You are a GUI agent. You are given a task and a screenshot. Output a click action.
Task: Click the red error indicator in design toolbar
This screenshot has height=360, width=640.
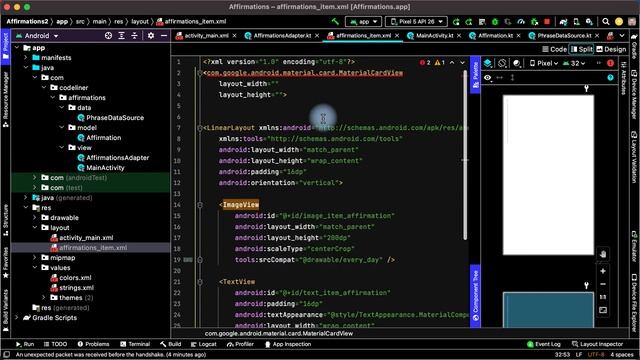point(610,63)
